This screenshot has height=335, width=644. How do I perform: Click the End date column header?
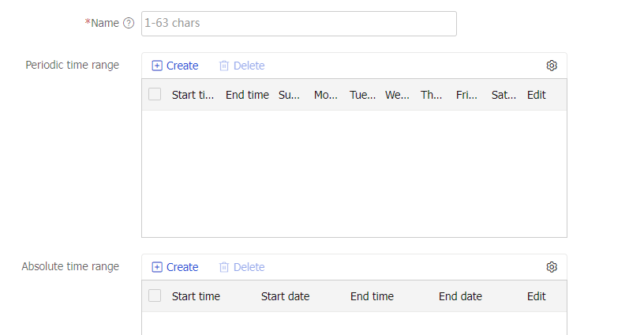(x=460, y=296)
